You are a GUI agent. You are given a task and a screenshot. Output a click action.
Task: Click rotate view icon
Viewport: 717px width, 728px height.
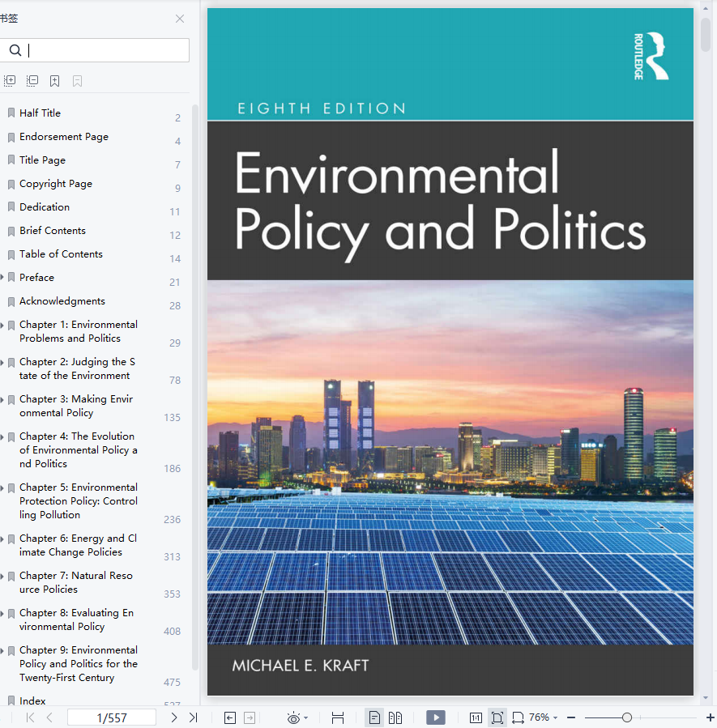519,717
